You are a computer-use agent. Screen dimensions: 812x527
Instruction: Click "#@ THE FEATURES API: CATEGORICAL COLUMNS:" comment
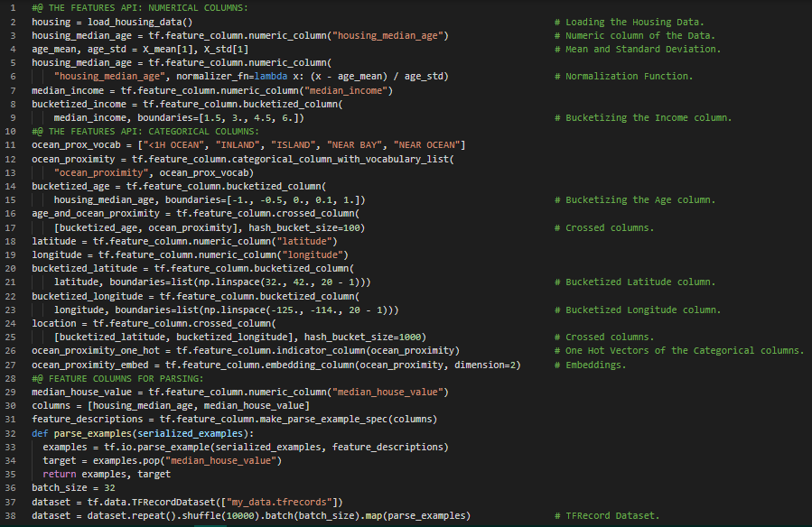(145, 132)
